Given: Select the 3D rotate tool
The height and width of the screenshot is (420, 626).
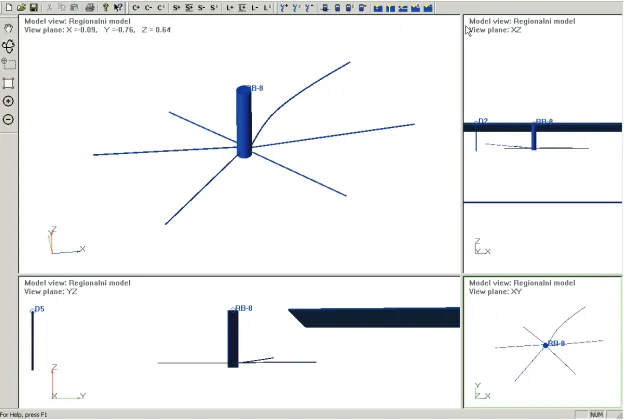Looking at the screenshot, I should click(x=8, y=46).
